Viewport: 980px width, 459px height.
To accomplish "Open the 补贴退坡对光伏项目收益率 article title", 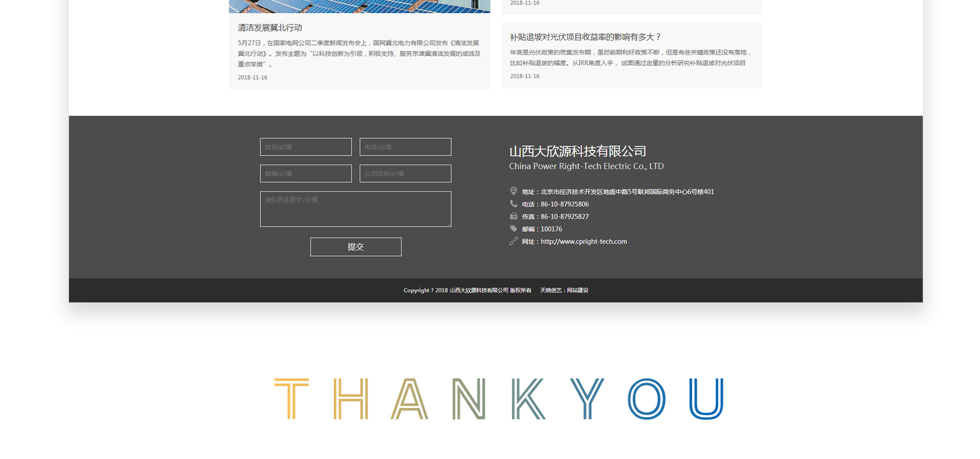I will pyautogui.click(x=585, y=37).
